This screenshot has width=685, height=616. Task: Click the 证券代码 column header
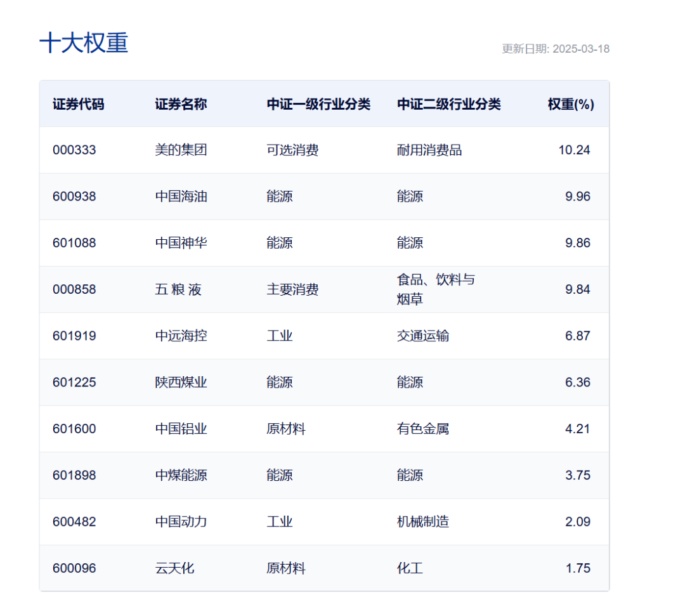point(79,104)
